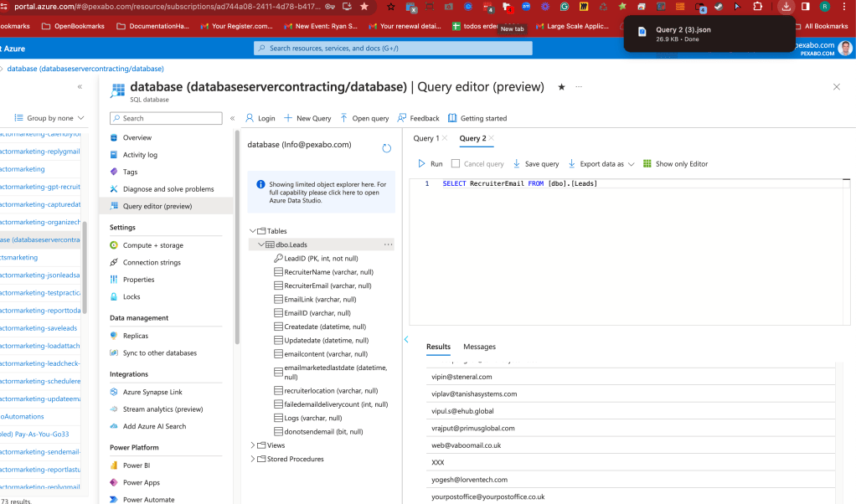The width and height of the screenshot is (856, 504).
Task: Favorite this database with star icon
Action: pyautogui.click(x=561, y=87)
